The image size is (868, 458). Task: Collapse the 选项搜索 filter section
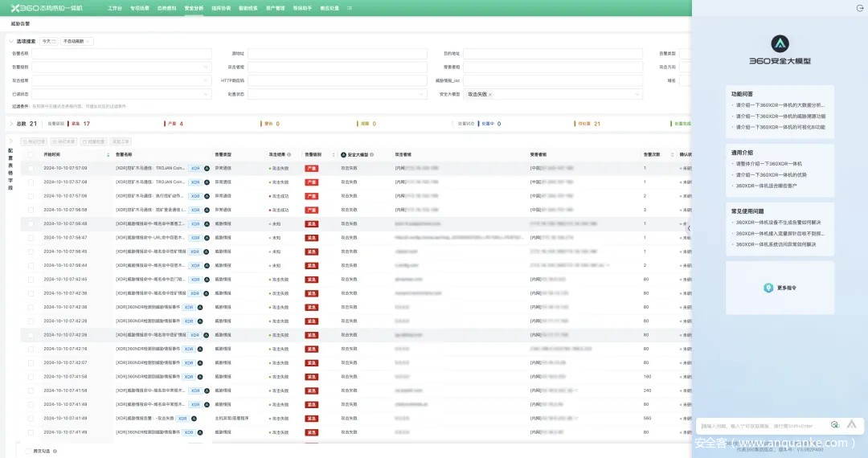tap(11, 41)
